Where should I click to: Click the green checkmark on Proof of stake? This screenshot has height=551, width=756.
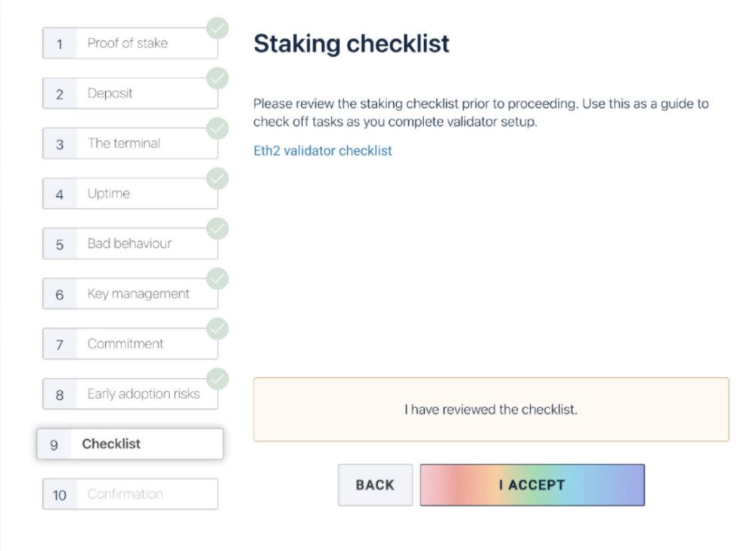(218, 29)
